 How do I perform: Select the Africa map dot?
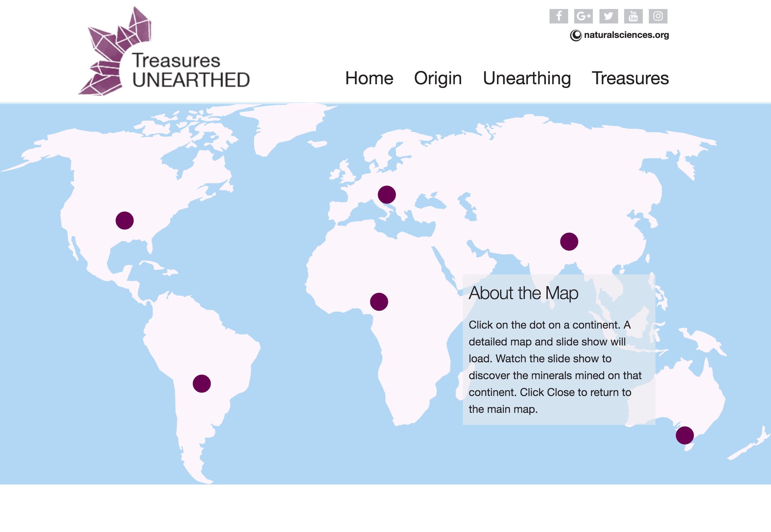click(x=379, y=302)
